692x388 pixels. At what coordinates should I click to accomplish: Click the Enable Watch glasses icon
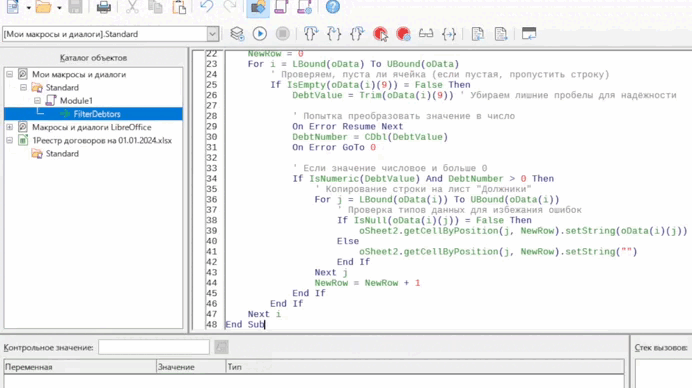pyautogui.click(x=426, y=34)
